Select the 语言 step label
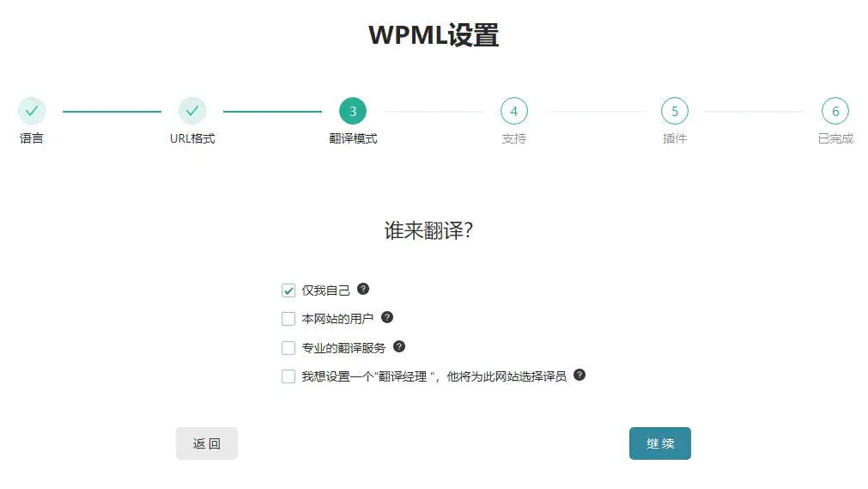 (32, 138)
